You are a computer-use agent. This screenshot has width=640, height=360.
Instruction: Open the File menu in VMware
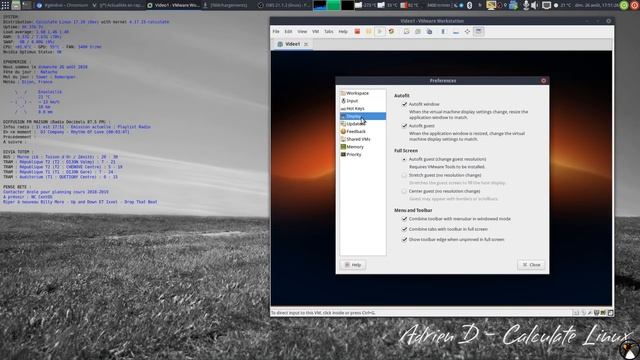(x=276, y=31)
